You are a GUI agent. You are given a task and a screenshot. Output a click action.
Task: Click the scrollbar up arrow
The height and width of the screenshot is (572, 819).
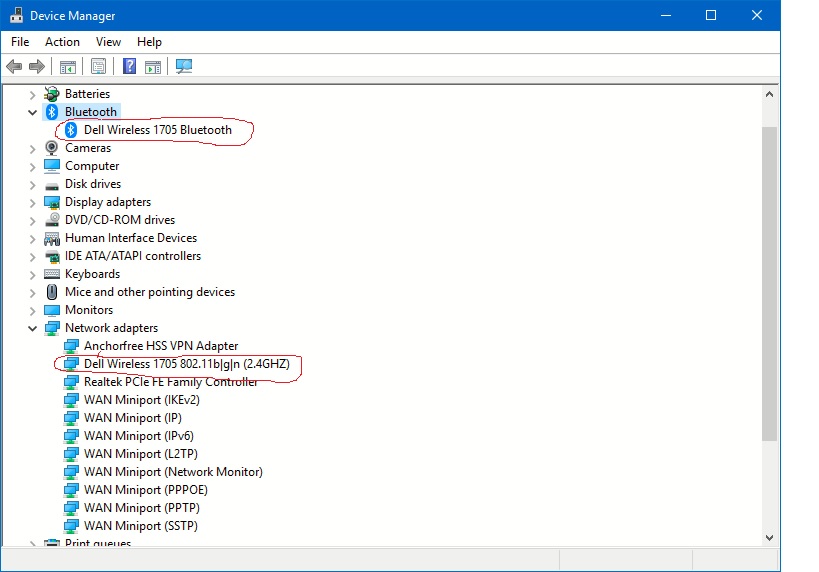(x=769, y=95)
